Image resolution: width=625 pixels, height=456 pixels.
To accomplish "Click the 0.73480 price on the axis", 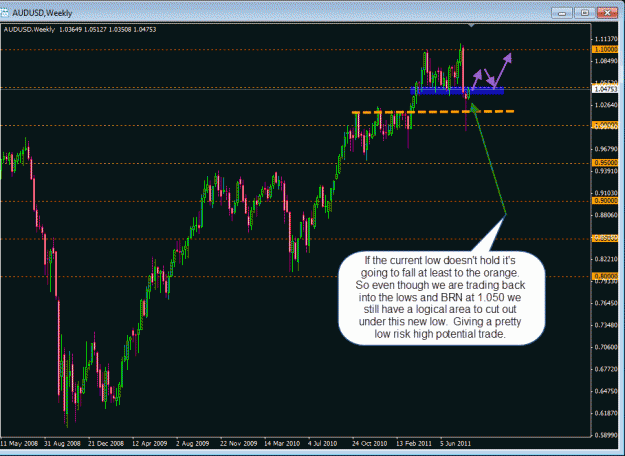I will point(606,325).
